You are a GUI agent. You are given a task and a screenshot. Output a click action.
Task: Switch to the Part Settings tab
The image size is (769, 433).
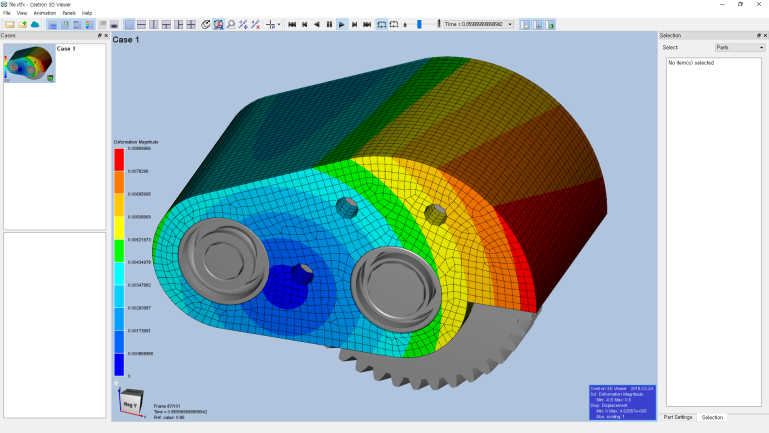(677, 417)
